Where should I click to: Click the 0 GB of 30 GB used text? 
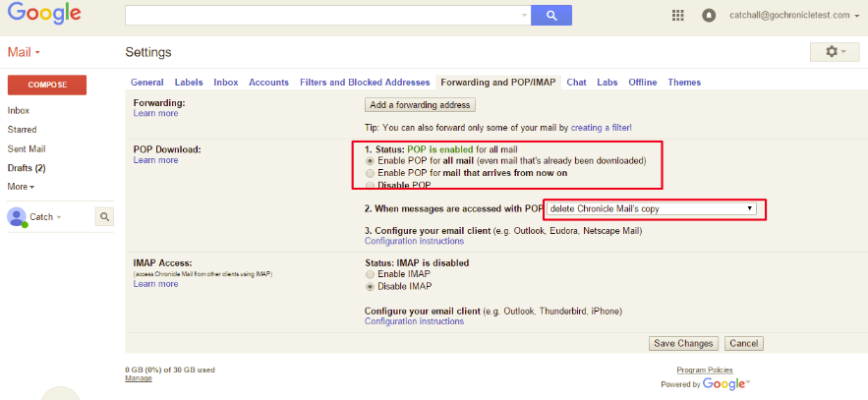[x=170, y=370]
